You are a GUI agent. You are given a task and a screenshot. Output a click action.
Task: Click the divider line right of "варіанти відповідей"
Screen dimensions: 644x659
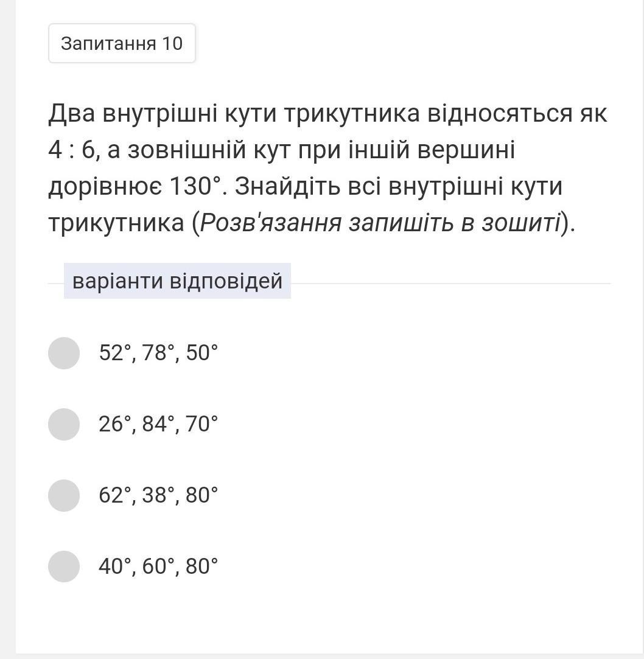coord(450,284)
